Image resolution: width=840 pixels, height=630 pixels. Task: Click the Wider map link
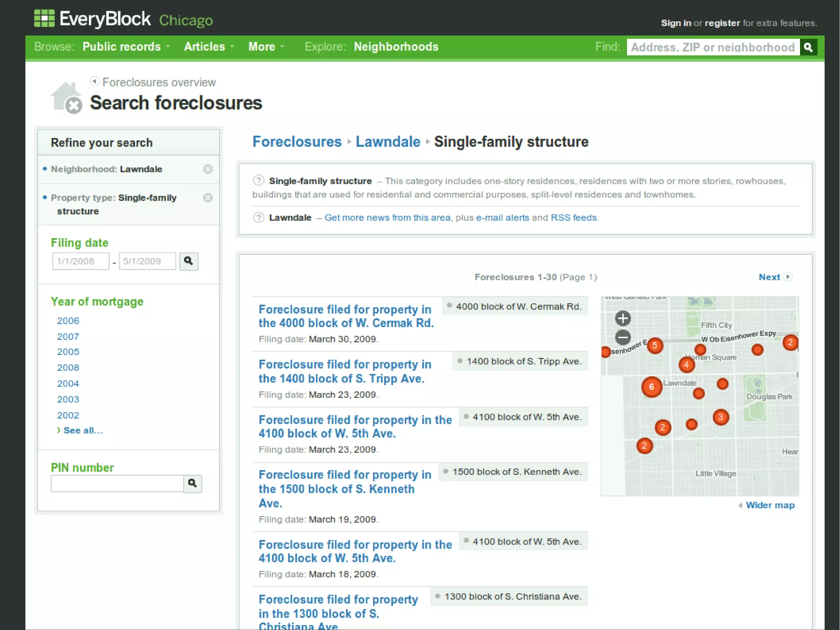(x=769, y=505)
